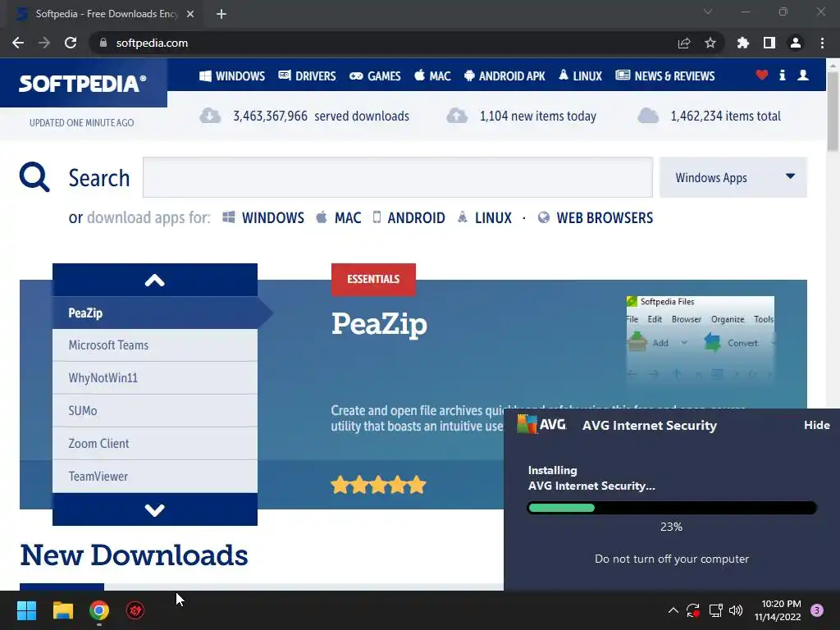The width and height of the screenshot is (840, 630).
Task: Click the Chrome tab search chevron
Action: tap(708, 11)
